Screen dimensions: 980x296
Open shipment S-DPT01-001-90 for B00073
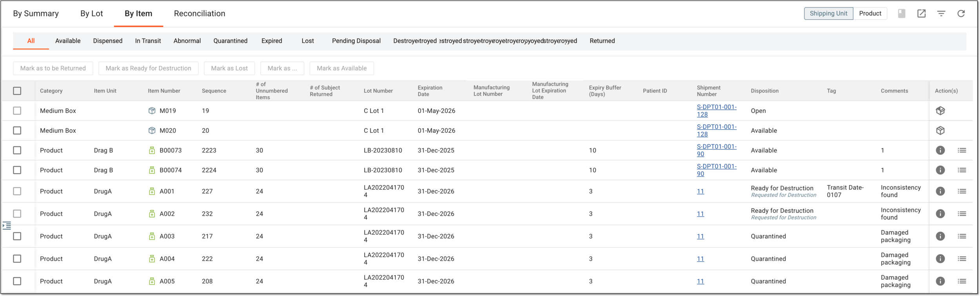717,151
